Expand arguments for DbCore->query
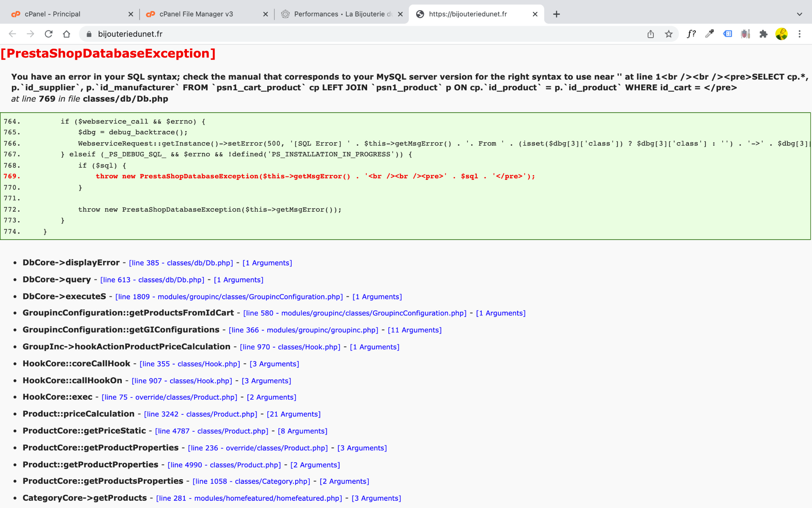Image resolution: width=812 pixels, height=508 pixels. coord(239,280)
